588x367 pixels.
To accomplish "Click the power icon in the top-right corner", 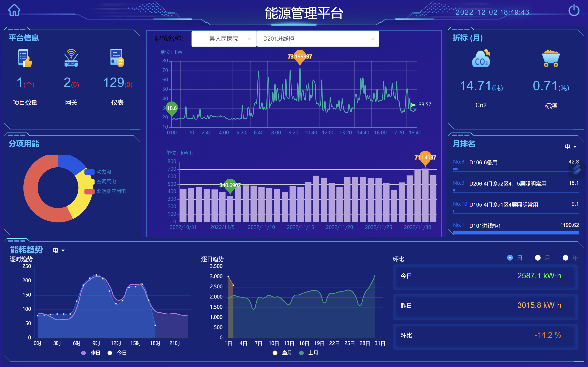I will (x=574, y=10).
